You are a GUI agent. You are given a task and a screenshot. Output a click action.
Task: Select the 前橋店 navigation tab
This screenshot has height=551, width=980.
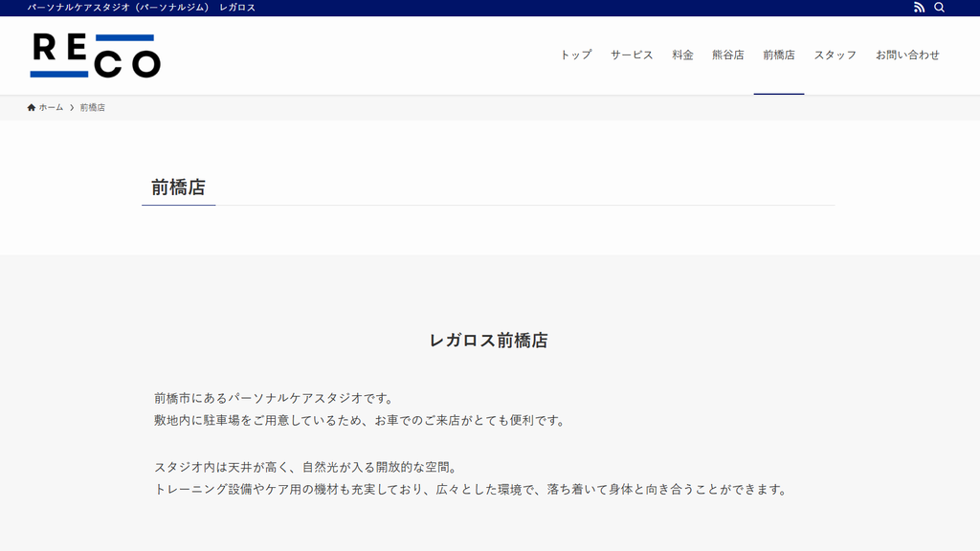[x=779, y=55]
